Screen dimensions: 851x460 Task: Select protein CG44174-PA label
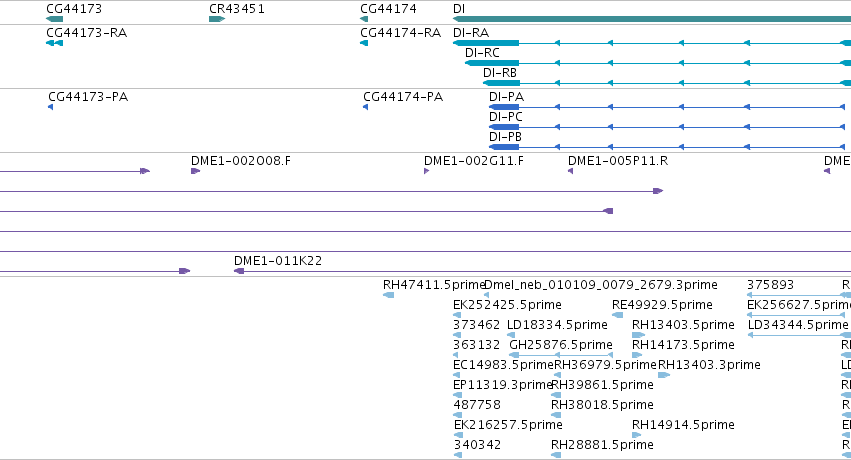(x=403, y=97)
